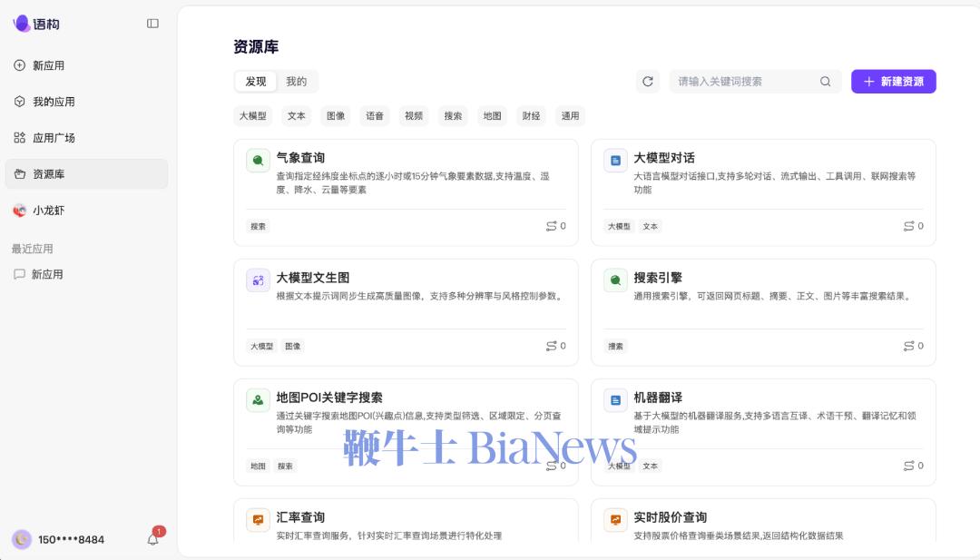Click 地图 tag on 地图POI关键字搜索 card
Image resolution: width=980 pixels, height=560 pixels.
coord(258,467)
